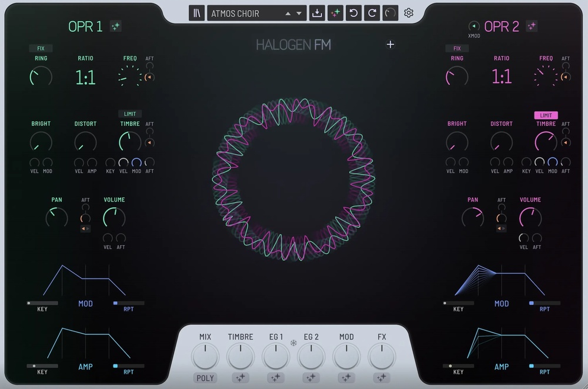Image resolution: width=588 pixels, height=389 pixels.
Task: Click the OPR 1 ratio 1:1 value
Action: click(85, 77)
